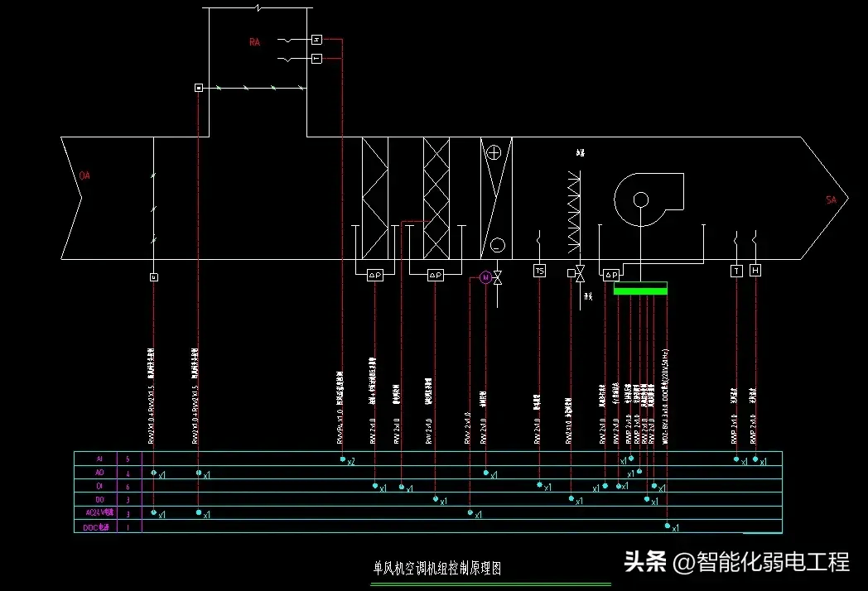Click the SA supply air label

click(831, 200)
